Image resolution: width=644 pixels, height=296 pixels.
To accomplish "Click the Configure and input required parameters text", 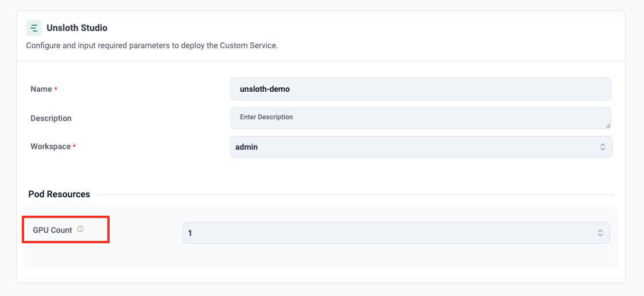I will pos(152,45).
